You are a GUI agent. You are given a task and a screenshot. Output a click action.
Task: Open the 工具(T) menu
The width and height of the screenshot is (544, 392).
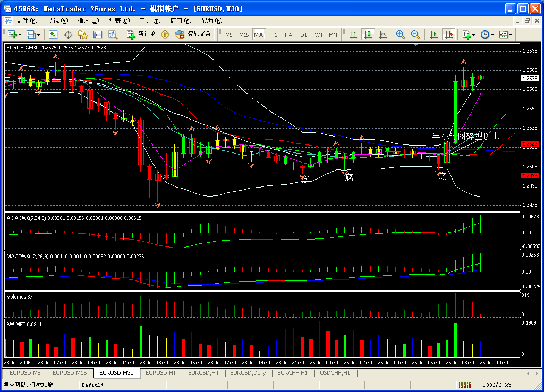[x=149, y=21]
